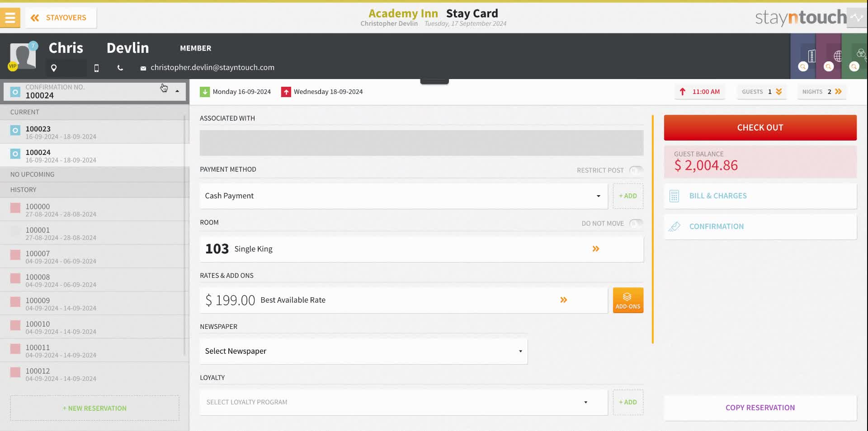Open the analytics graph icon near the logo

point(857,18)
